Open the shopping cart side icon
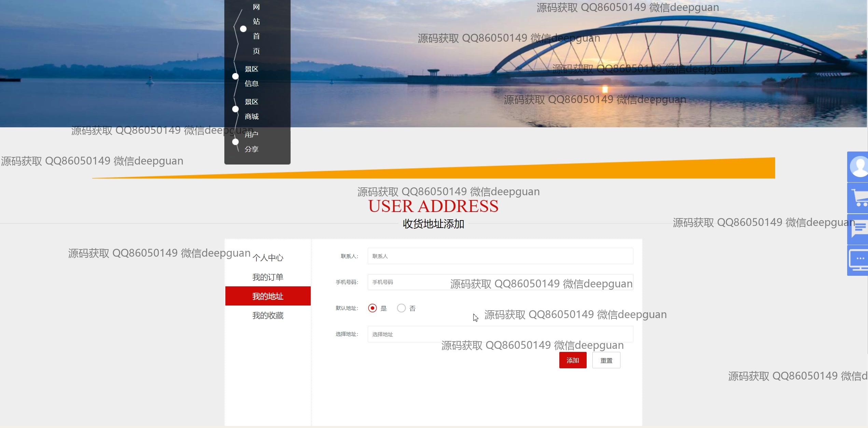Image resolution: width=868 pixels, height=428 pixels. coord(858,198)
